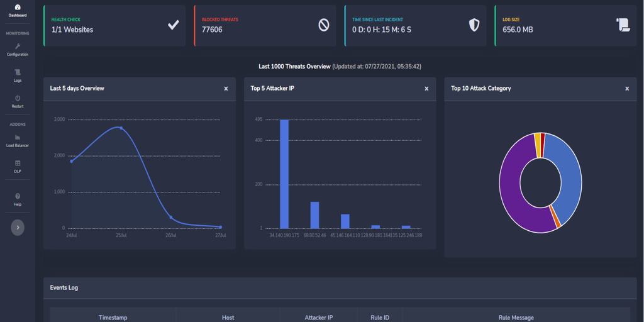Open the DLP addon icon
Image resolution: width=644 pixels, height=322 pixels.
click(18, 164)
